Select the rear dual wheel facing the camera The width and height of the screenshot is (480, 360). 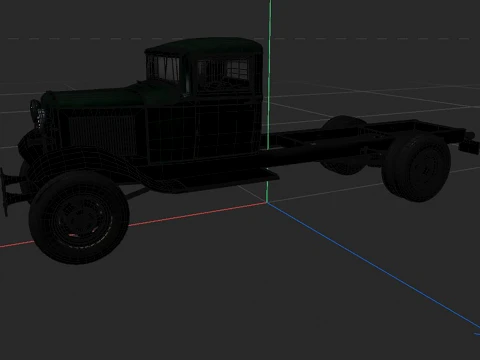point(417,168)
